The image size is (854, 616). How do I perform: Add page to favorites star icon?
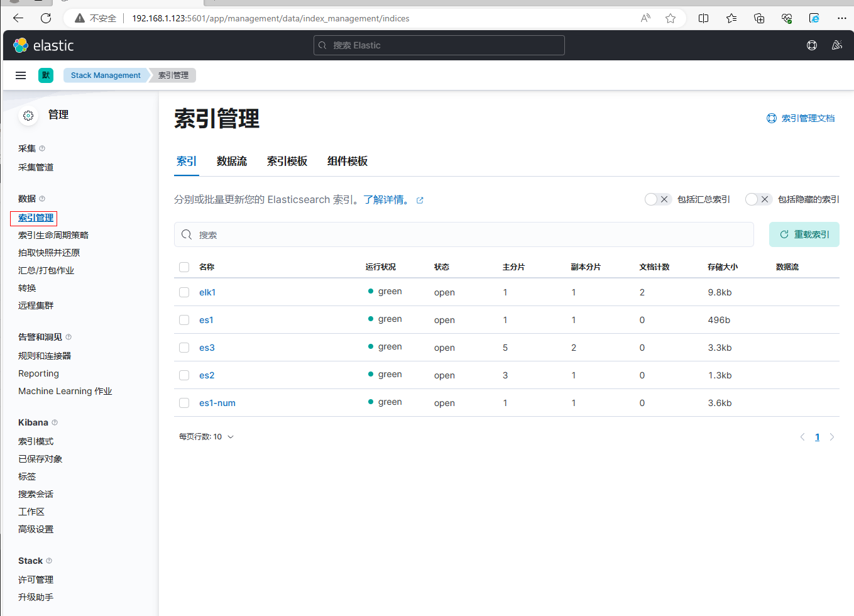point(671,18)
